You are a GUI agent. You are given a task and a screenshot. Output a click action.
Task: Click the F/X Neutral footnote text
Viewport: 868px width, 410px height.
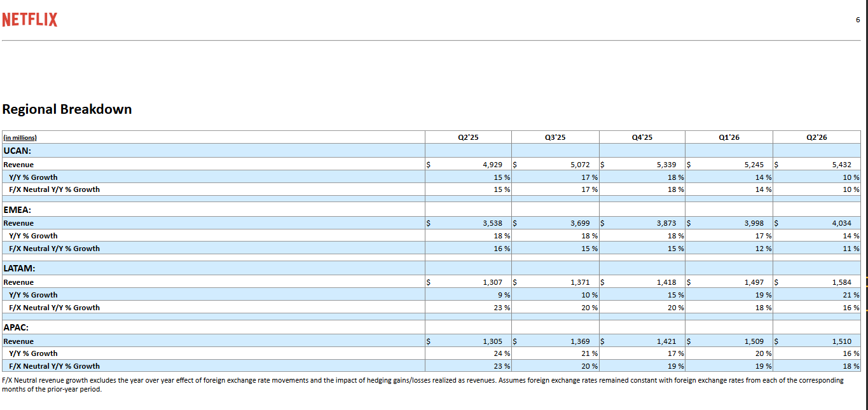[x=423, y=385]
